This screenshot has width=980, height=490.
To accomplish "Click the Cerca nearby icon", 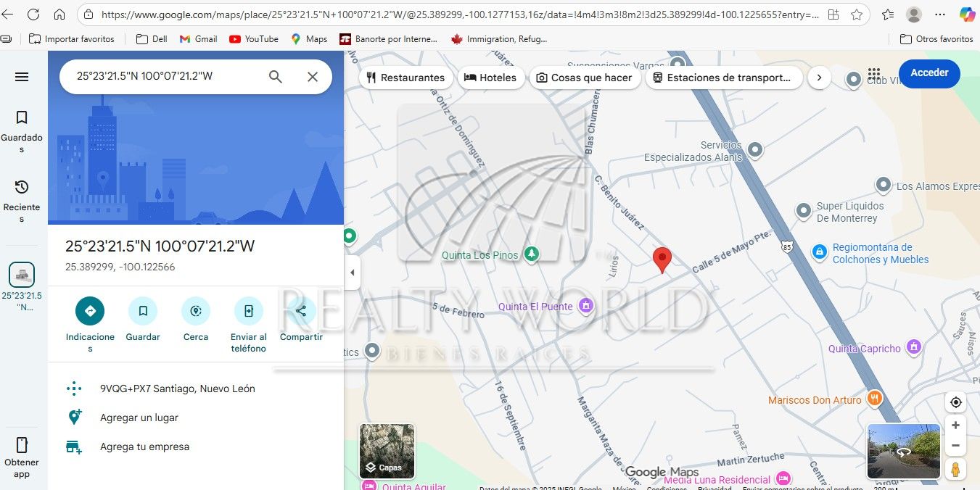I will pos(195,310).
